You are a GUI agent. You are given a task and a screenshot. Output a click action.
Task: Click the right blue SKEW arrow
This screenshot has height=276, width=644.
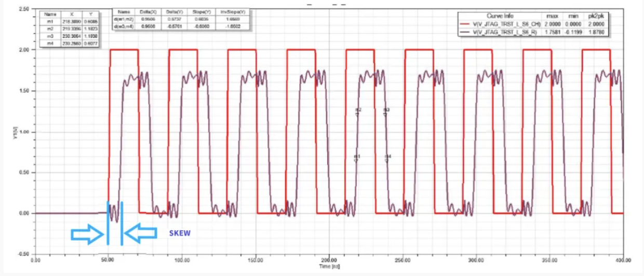click(141, 233)
